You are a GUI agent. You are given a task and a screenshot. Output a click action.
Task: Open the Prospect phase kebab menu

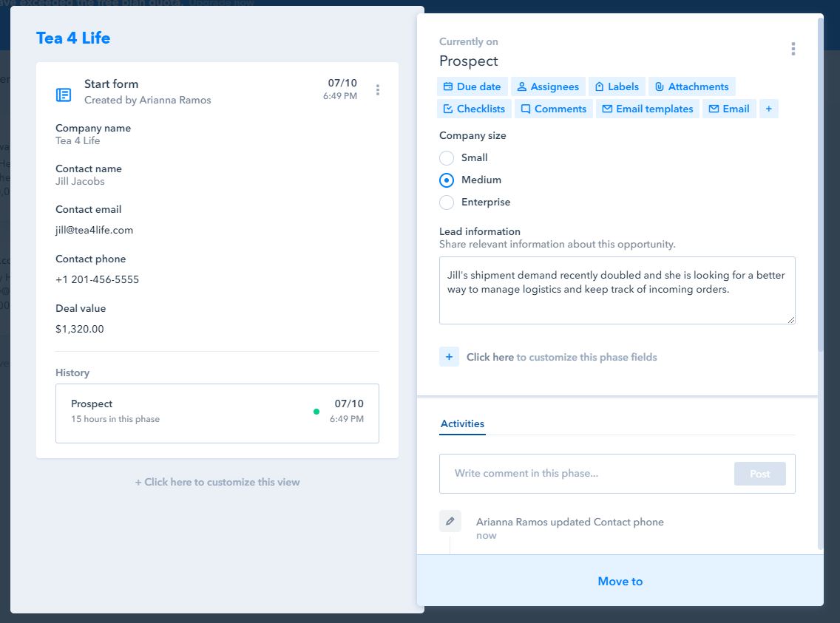[x=793, y=49]
